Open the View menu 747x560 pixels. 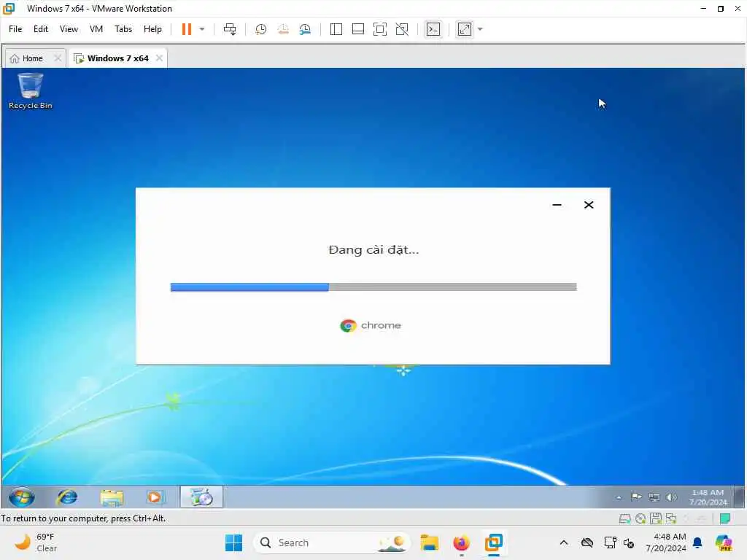pos(69,29)
